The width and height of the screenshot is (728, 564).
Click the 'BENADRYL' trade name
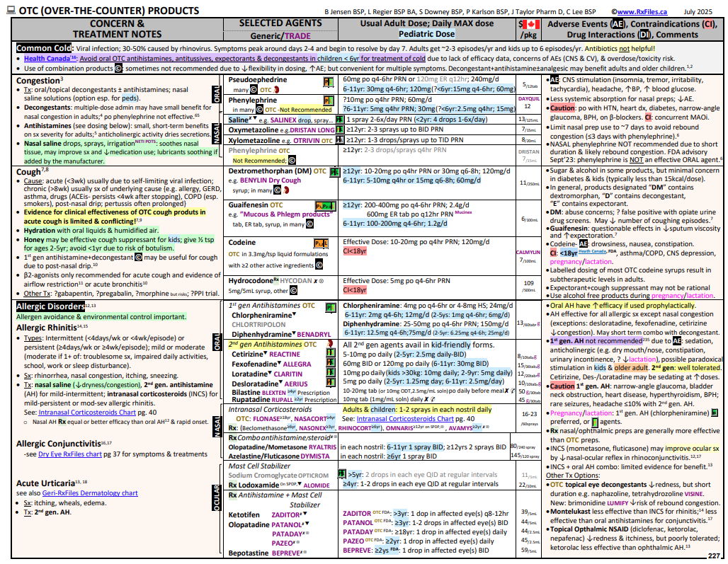click(x=314, y=335)
